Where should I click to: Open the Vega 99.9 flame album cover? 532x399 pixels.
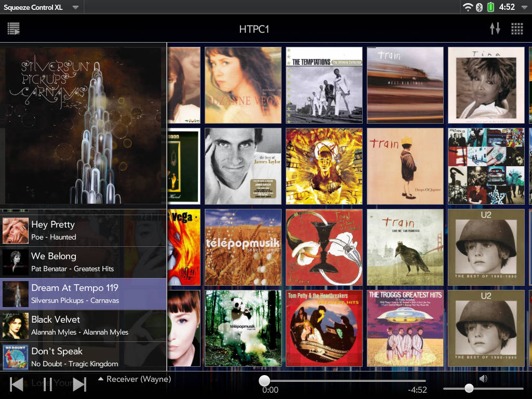pos(184,247)
